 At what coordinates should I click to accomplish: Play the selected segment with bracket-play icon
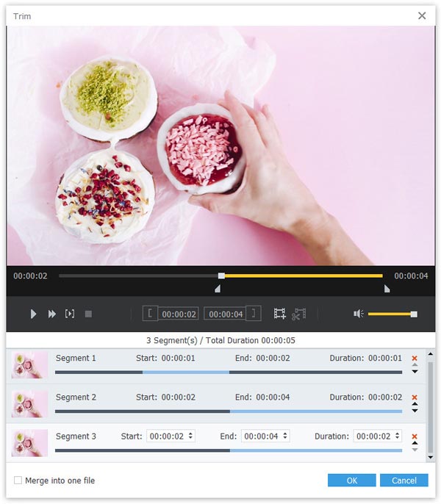[70, 314]
